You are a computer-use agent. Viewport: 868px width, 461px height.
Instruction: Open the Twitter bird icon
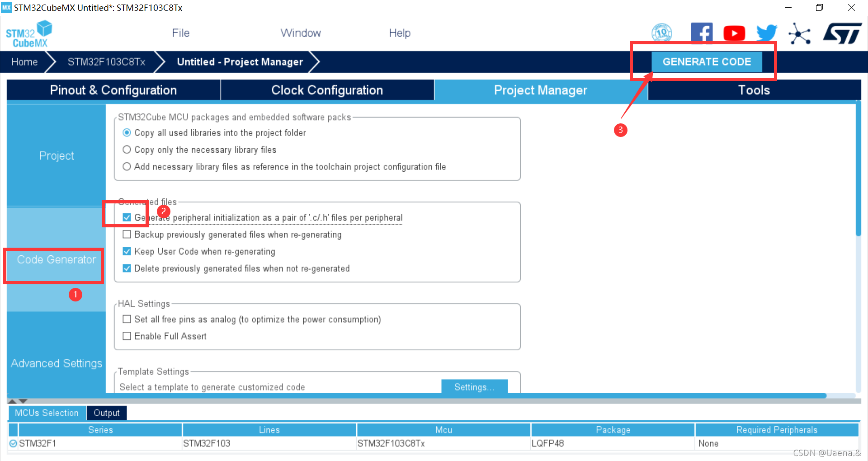coord(767,33)
